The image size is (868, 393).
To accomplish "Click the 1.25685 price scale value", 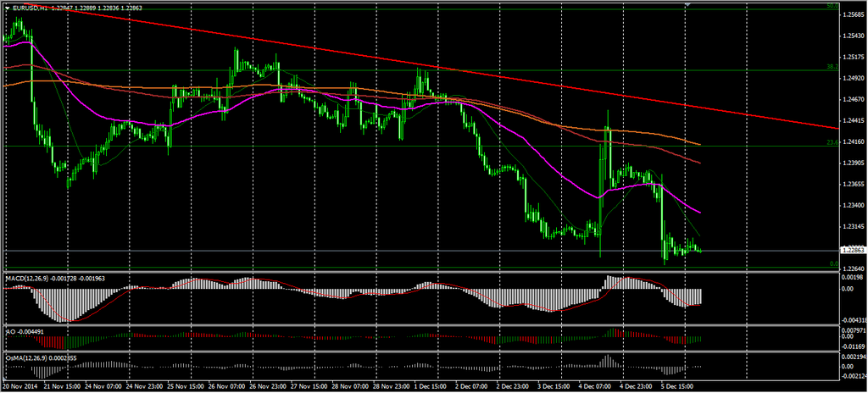I will tap(851, 15).
